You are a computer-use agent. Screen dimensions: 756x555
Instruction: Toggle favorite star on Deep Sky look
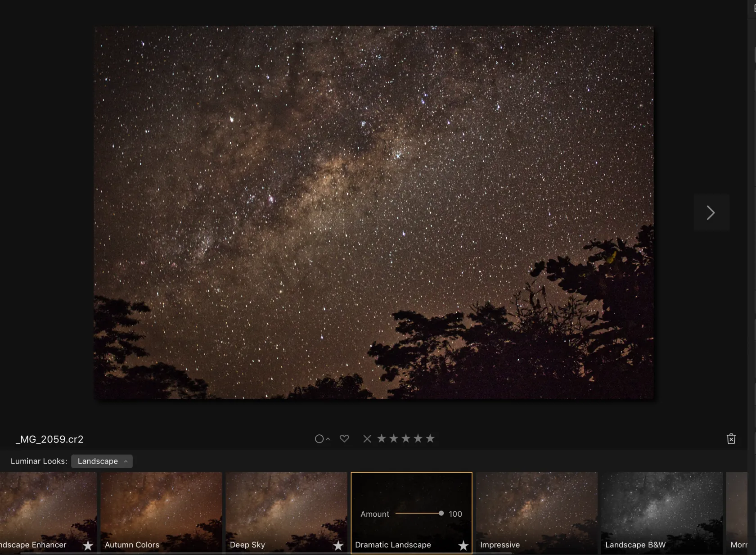(x=338, y=546)
